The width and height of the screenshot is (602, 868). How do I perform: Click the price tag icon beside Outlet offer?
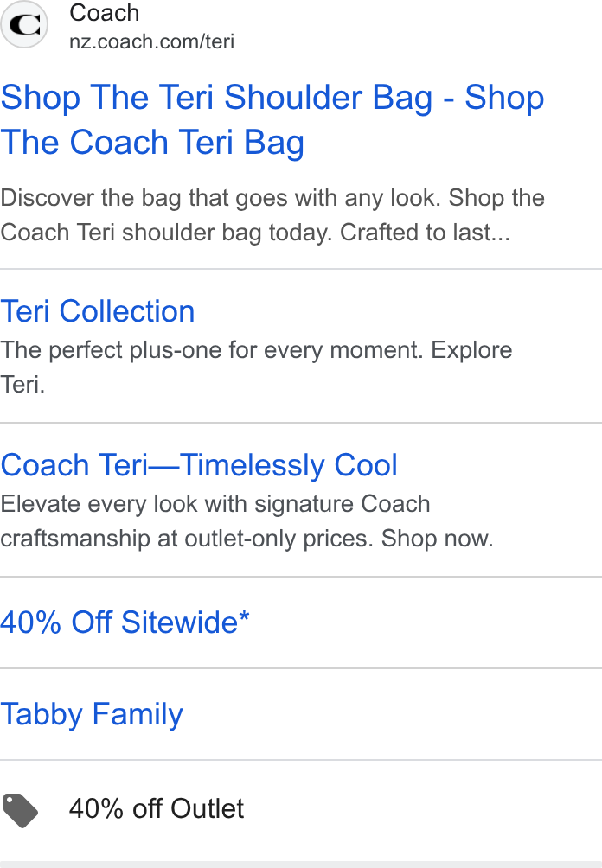point(21,810)
